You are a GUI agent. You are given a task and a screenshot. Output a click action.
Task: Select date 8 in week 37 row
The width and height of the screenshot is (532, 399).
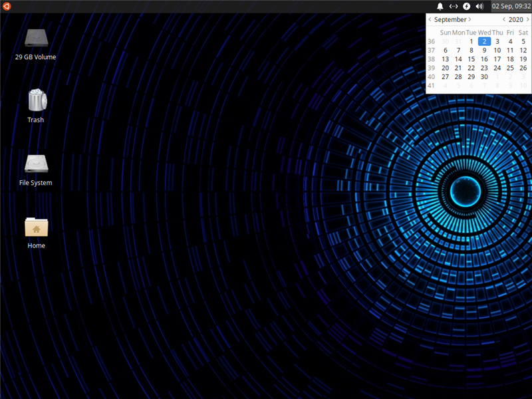coord(471,51)
